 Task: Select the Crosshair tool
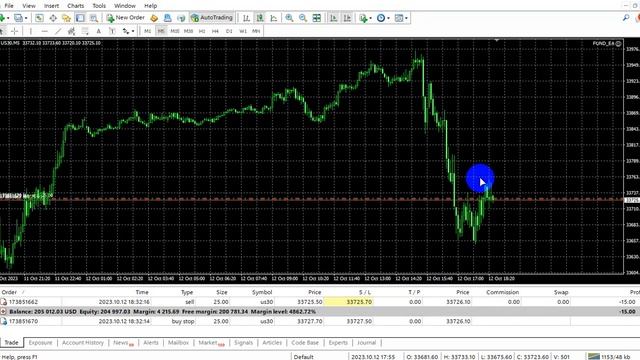click(x=15, y=31)
